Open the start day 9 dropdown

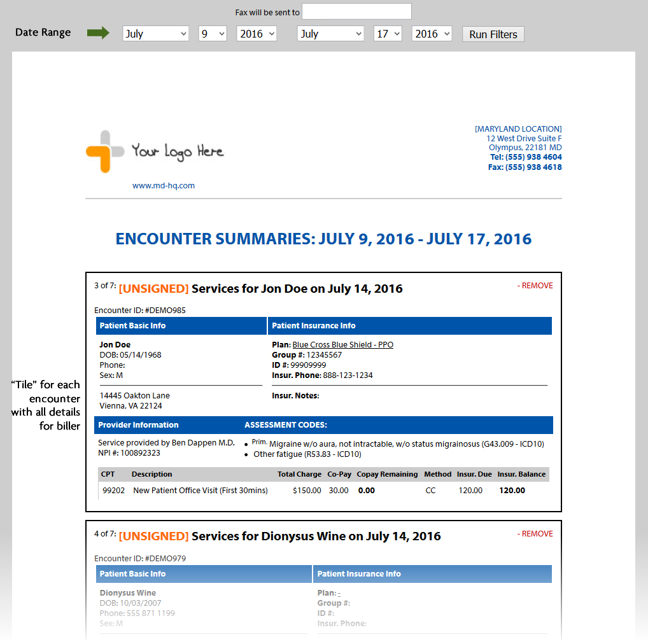213,34
